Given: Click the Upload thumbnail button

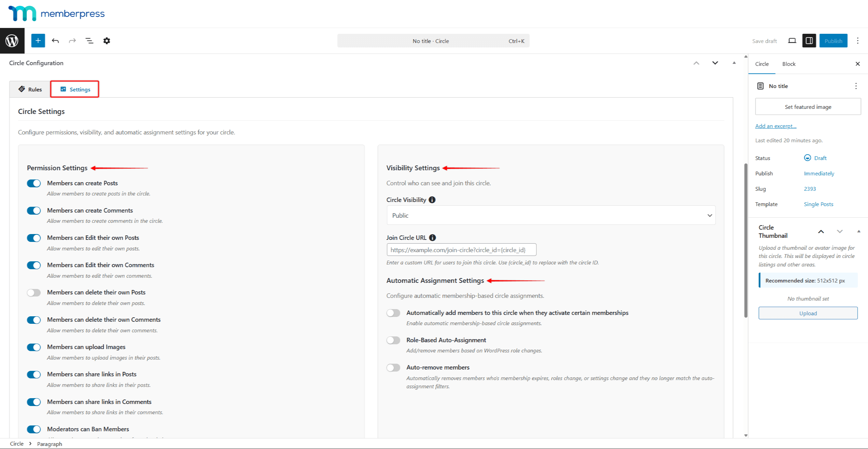Looking at the screenshot, I should (x=808, y=313).
